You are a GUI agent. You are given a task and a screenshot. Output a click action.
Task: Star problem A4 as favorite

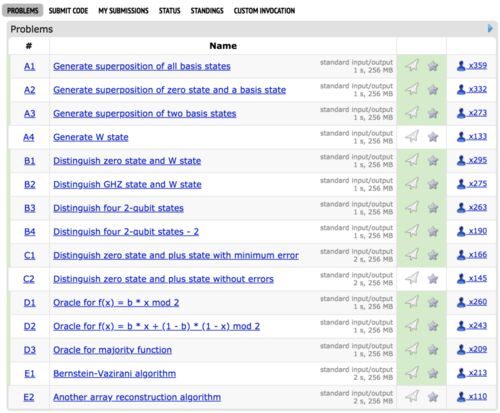[x=433, y=137]
